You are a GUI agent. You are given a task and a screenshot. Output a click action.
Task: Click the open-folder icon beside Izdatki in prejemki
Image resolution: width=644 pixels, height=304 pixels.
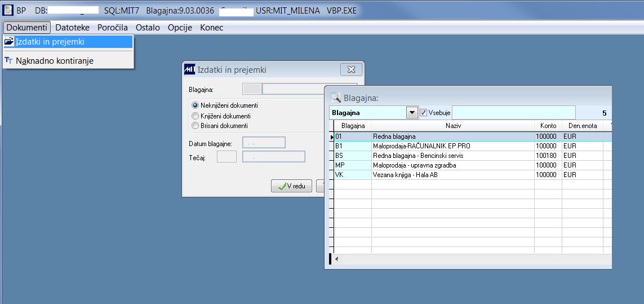coord(9,42)
